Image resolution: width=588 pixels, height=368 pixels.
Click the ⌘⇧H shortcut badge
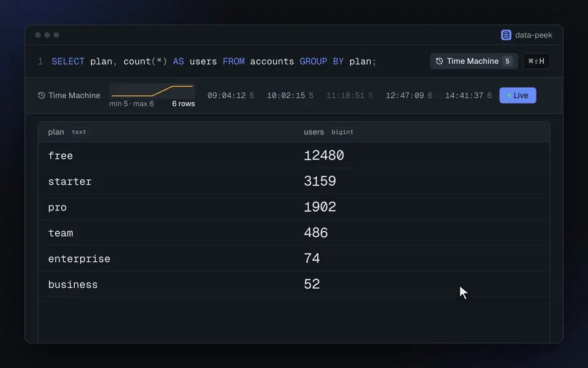537,61
